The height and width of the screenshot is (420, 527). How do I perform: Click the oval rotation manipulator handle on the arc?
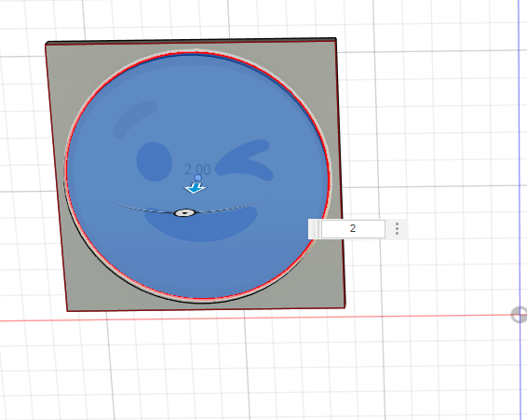click(x=184, y=213)
